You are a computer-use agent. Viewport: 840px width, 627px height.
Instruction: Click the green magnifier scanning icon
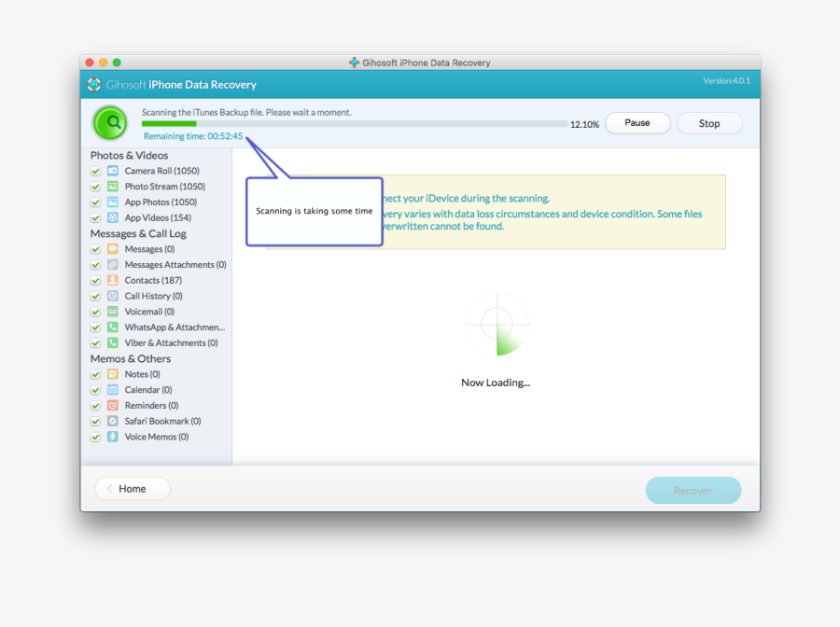[x=109, y=122]
